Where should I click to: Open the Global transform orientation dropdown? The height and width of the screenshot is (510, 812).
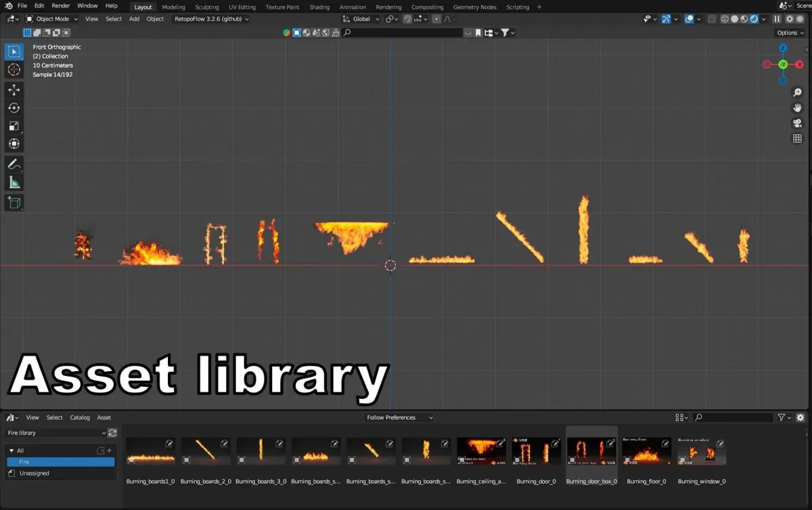click(x=361, y=19)
